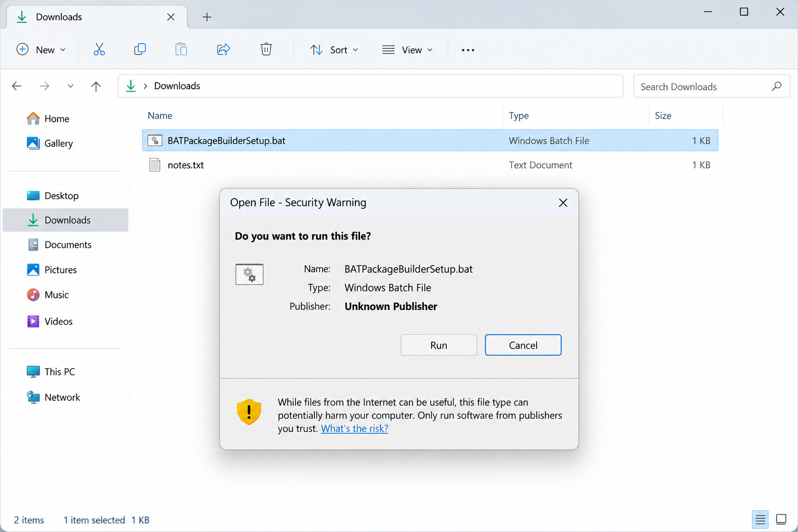Select the BATPackageBuilderSetup.bat file name
The image size is (798, 532).
(227, 141)
